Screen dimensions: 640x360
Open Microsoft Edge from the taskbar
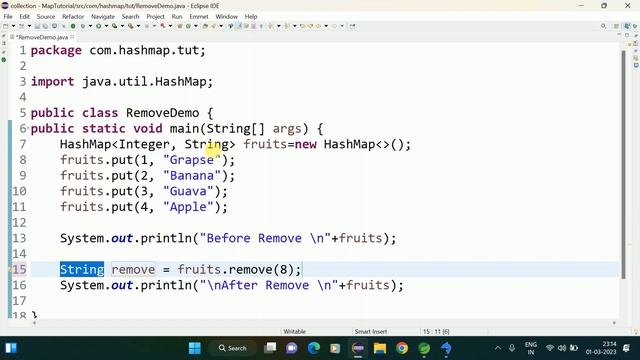(314, 348)
